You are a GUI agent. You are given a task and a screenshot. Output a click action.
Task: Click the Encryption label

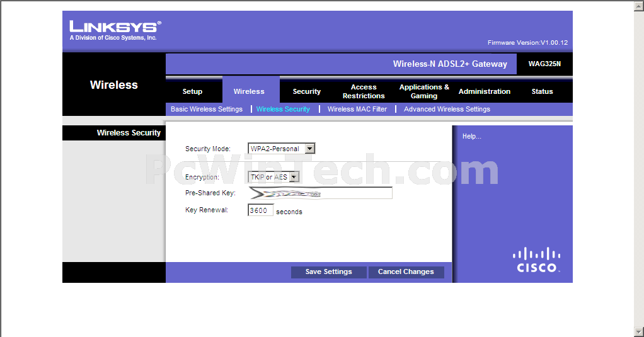click(202, 177)
